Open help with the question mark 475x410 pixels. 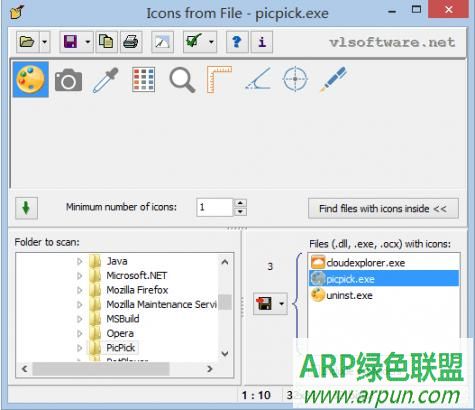point(237,42)
